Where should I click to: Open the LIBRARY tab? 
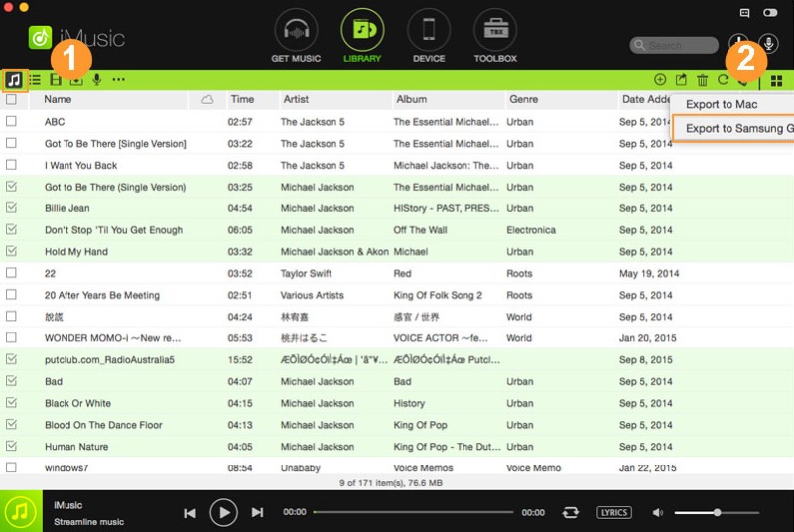coord(362,37)
